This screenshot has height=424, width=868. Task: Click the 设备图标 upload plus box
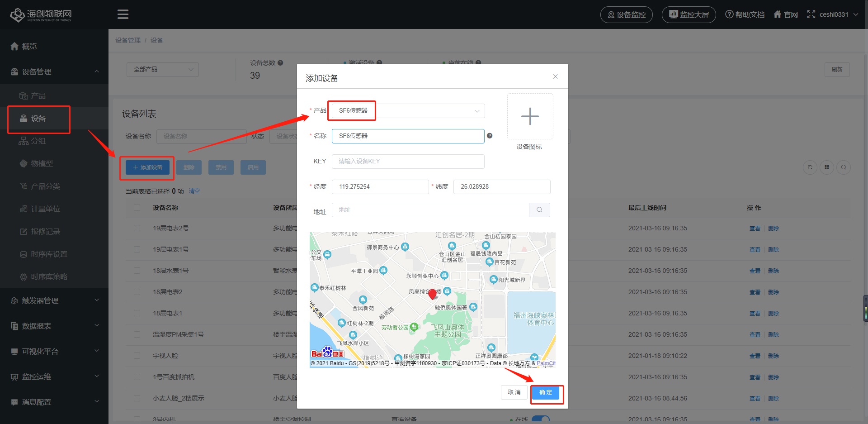(530, 116)
